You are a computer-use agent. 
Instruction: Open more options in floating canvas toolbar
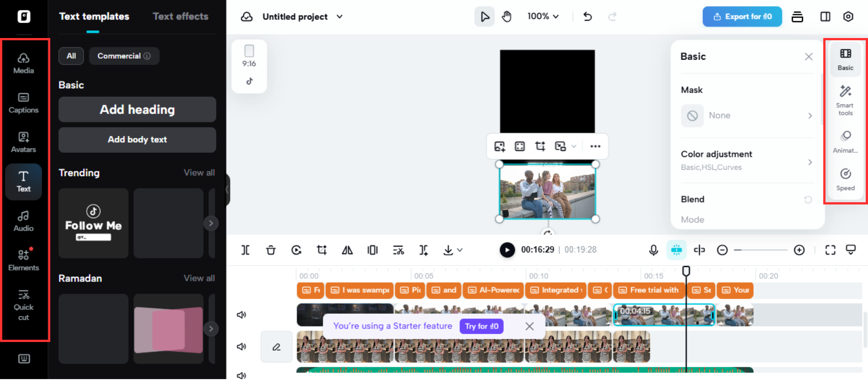595,146
